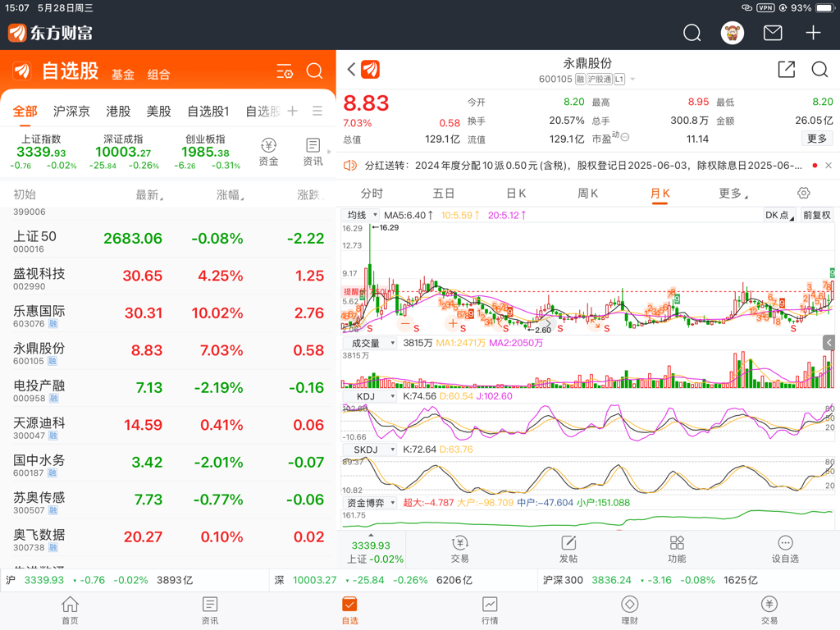The height and width of the screenshot is (630, 840).
Task: Open the messages envelope icon
Action: [x=773, y=33]
